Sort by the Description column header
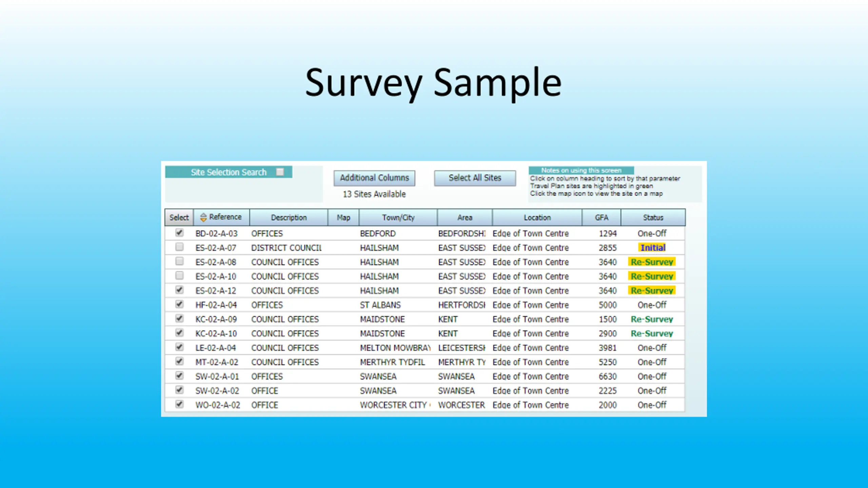 289,218
